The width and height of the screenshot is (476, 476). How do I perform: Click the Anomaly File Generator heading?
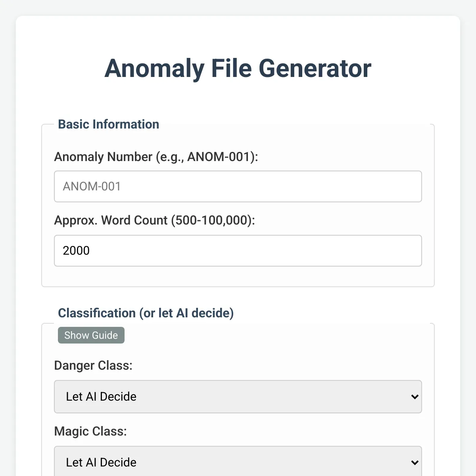pyautogui.click(x=238, y=68)
